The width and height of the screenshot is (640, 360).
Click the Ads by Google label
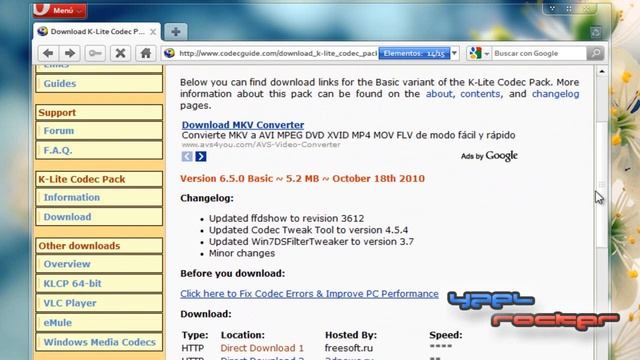pos(489,156)
